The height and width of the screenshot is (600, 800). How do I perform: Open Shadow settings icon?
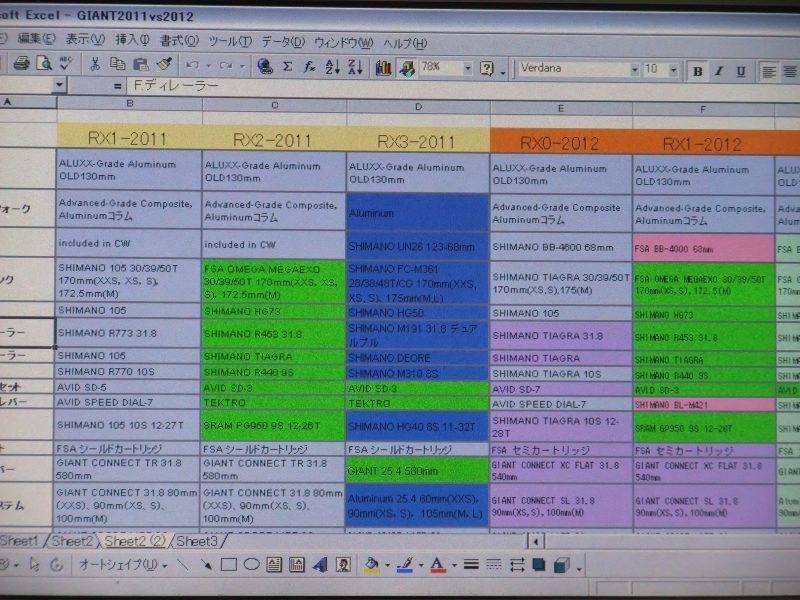tap(538, 565)
